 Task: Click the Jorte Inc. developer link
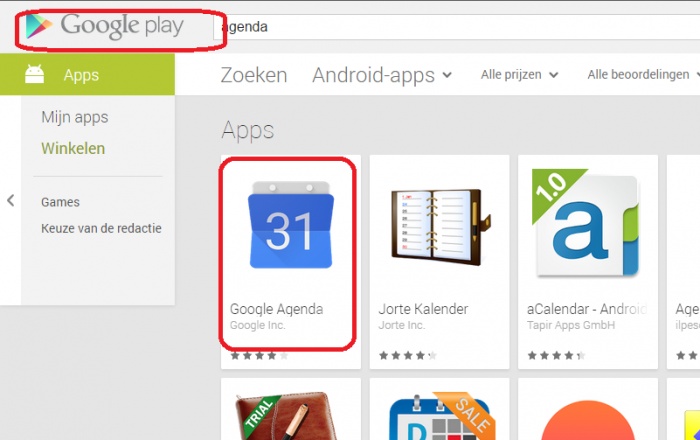tap(401, 325)
